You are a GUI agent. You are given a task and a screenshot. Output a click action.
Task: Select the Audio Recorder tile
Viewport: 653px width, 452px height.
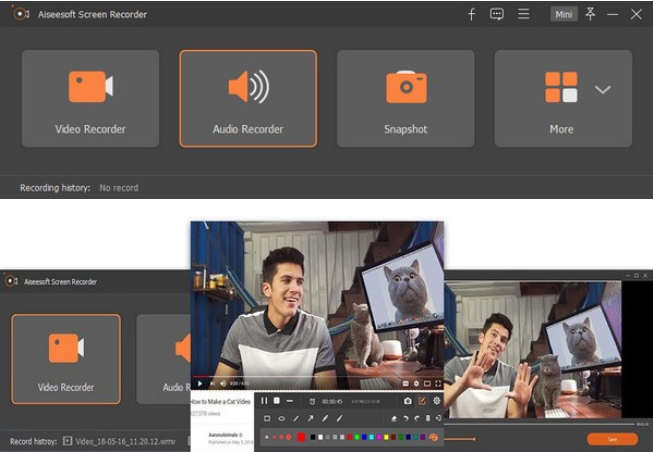click(248, 98)
